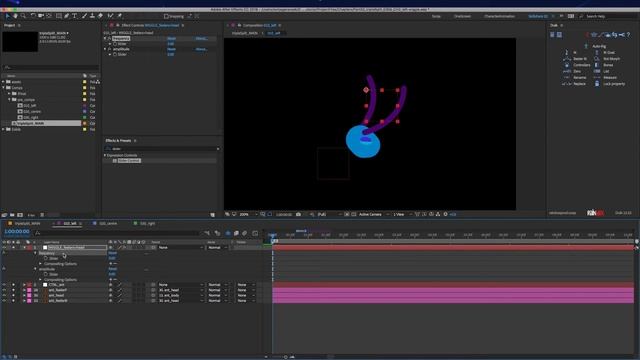Select the Hand tool

(15, 16)
